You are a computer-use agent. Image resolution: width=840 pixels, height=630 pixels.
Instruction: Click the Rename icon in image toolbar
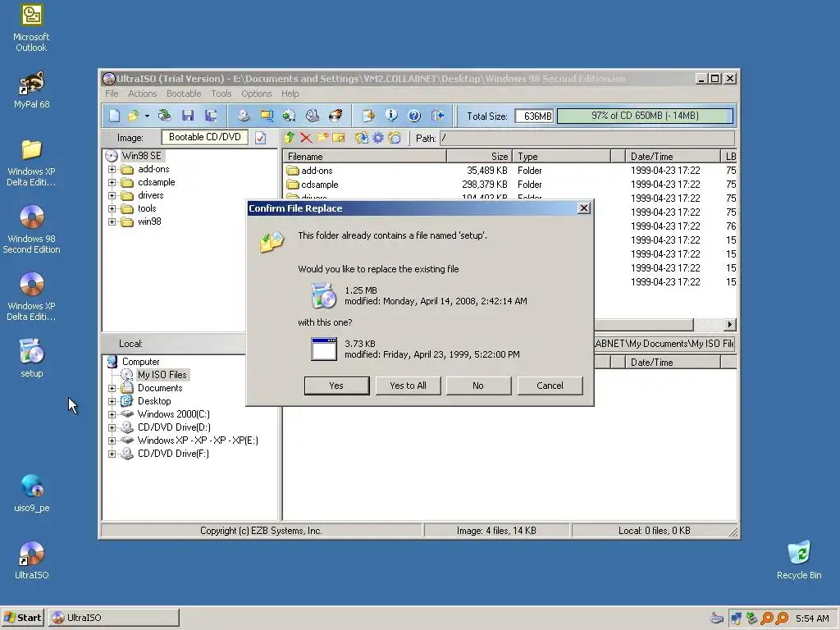(x=339, y=138)
